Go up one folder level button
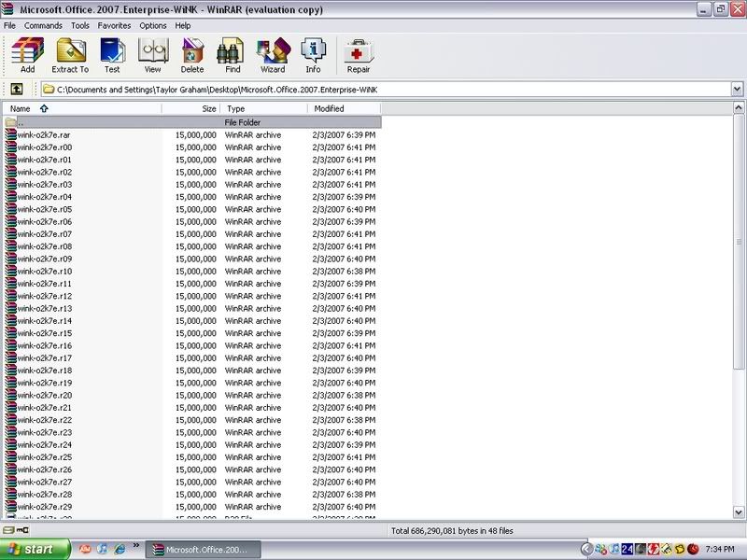 pyautogui.click(x=16, y=89)
